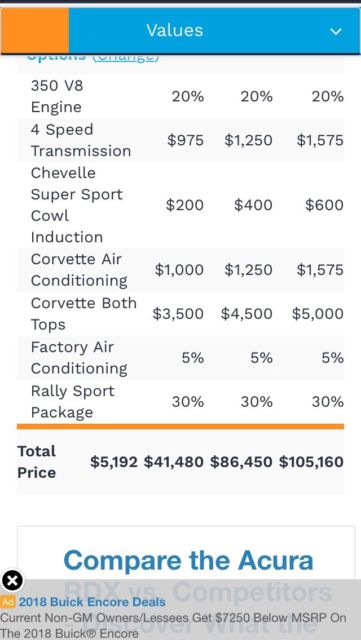Click the $5,000 Both Tops value
361x640 pixels.
(x=317, y=314)
